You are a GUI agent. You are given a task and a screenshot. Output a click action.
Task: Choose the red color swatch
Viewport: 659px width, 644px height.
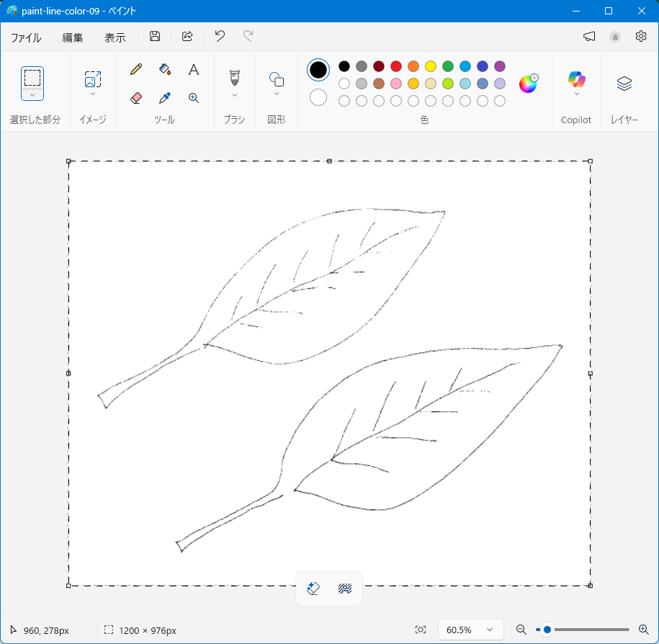(395, 66)
